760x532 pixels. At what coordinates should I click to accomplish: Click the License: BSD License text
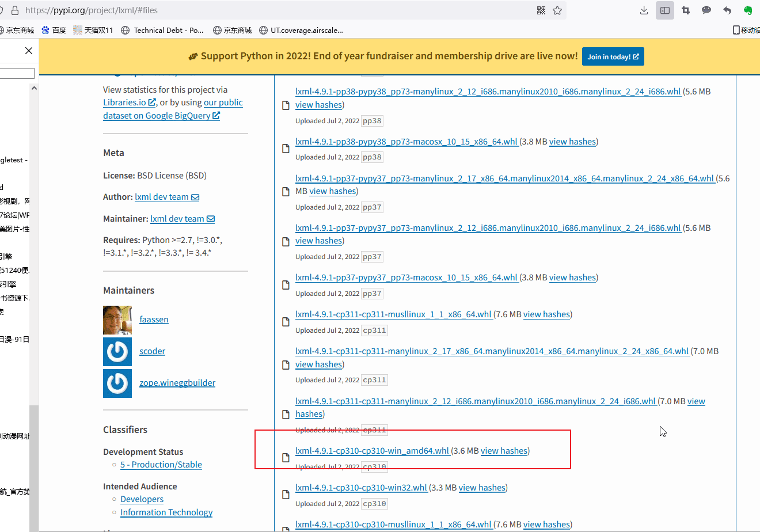point(154,176)
